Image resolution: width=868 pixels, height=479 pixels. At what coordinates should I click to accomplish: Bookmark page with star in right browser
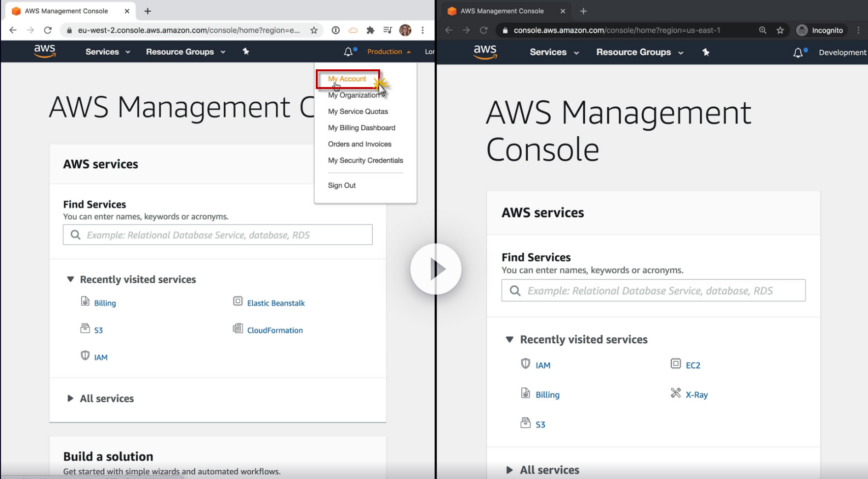pyautogui.click(x=780, y=30)
